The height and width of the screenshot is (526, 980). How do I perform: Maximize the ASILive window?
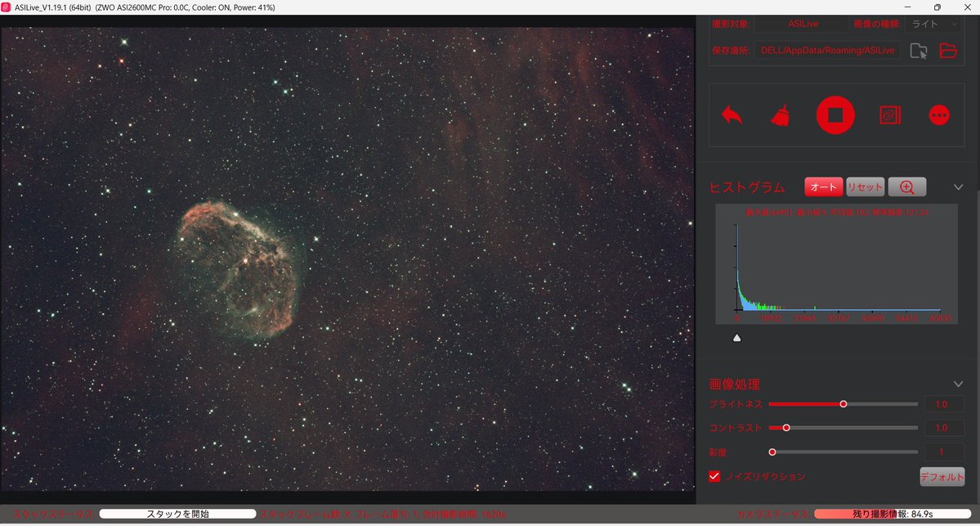click(937, 7)
